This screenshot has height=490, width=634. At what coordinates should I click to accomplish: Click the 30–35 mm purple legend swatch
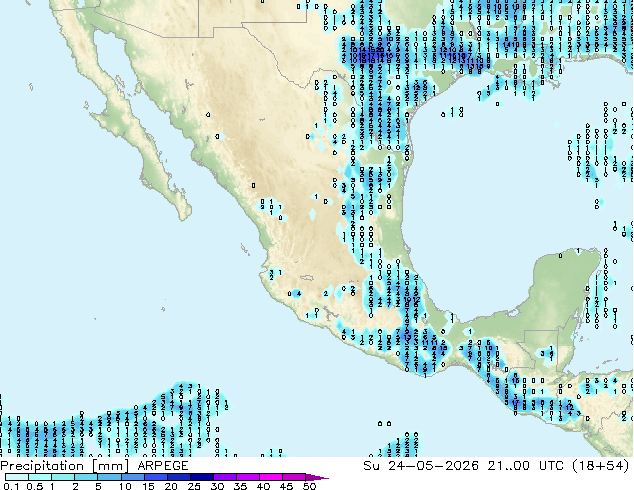pos(225,477)
